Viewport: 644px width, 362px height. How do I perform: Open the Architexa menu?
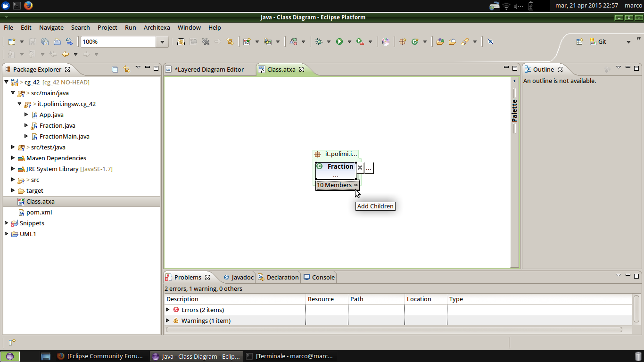157,27
